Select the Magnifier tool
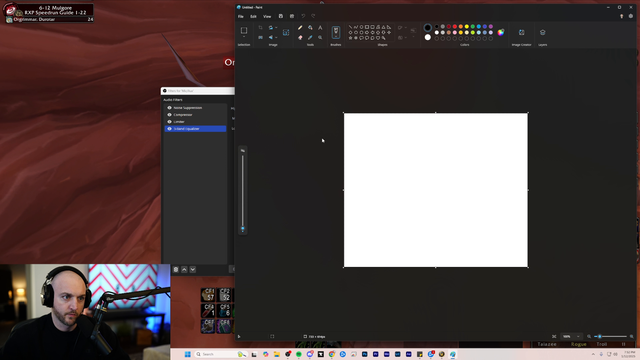The width and height of the screenshot is (640, 360). (320, 38)
